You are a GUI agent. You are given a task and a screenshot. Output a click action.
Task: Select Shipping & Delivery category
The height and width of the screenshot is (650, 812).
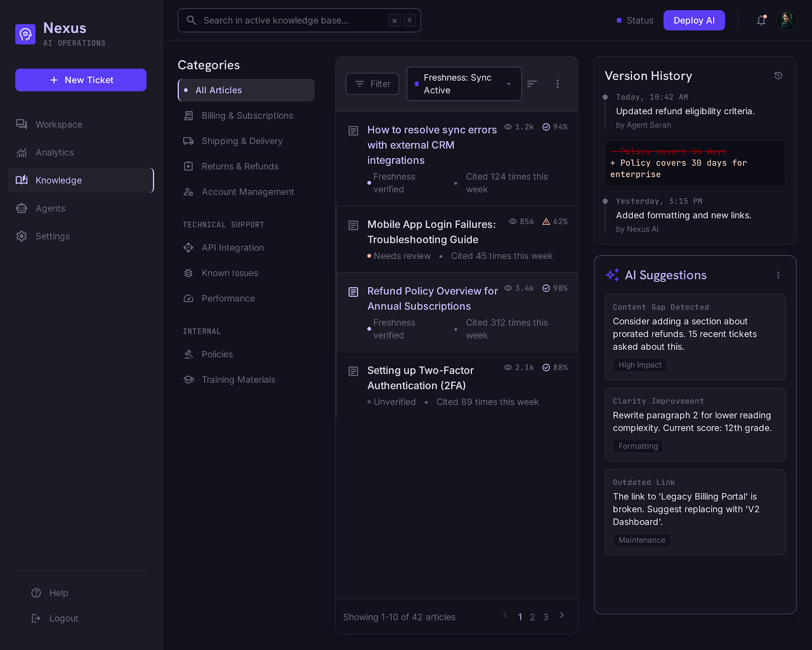coord(246,141)
